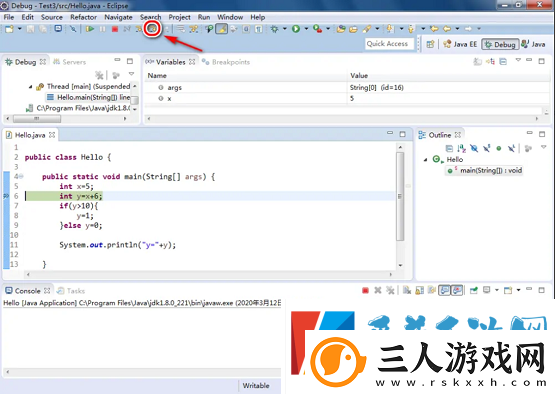Open the Navigate menu
The height and width of the screenshot is (394, 555).
click(x=118, y=17)
